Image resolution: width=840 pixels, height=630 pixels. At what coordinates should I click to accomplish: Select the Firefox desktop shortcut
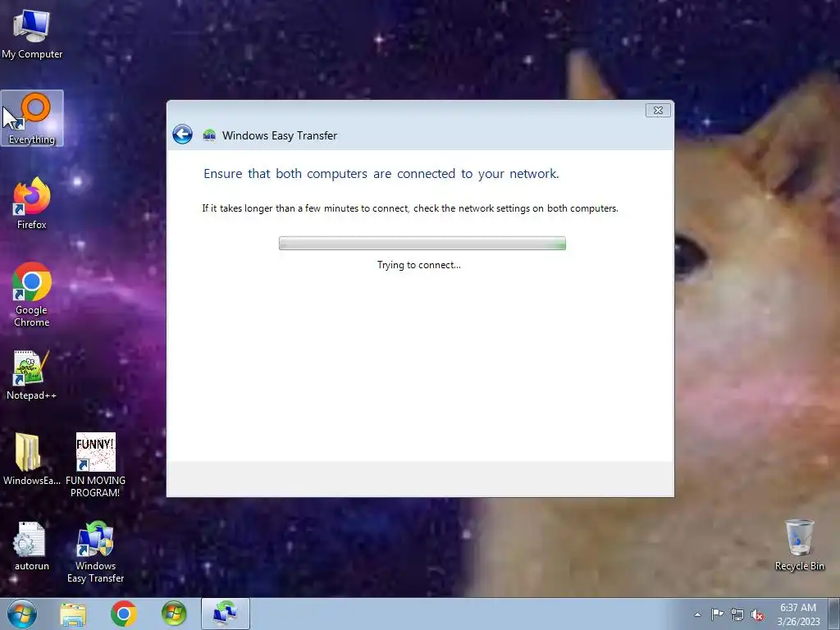[32, 203]
